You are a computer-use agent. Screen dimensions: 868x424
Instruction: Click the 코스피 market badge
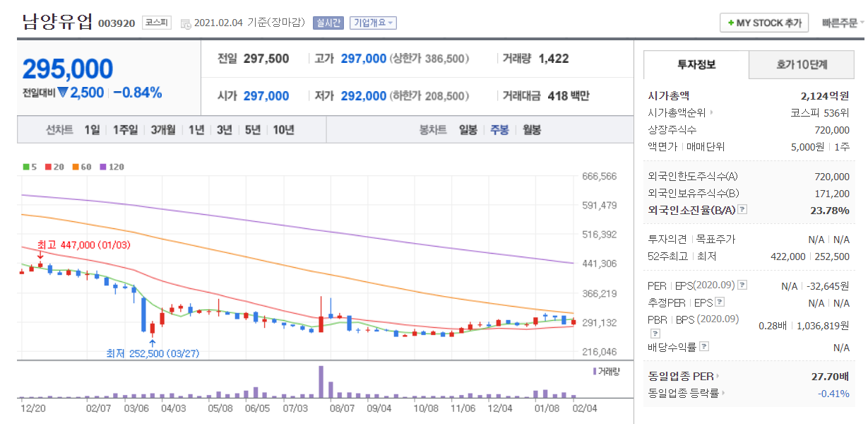tap(156, 23)
